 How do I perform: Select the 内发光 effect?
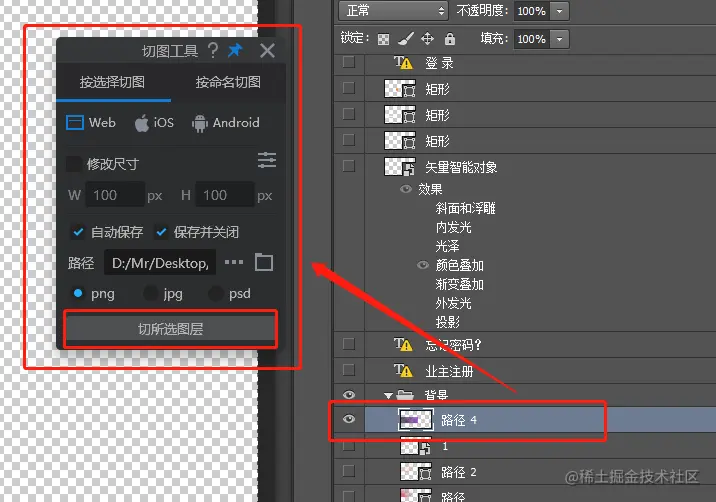point(453,227)
